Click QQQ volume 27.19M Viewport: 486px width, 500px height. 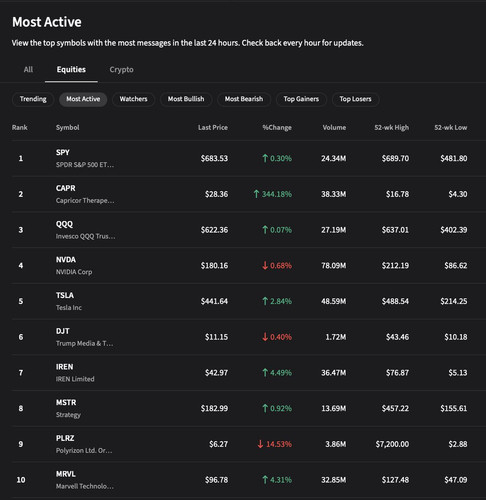tap(334, 230)
